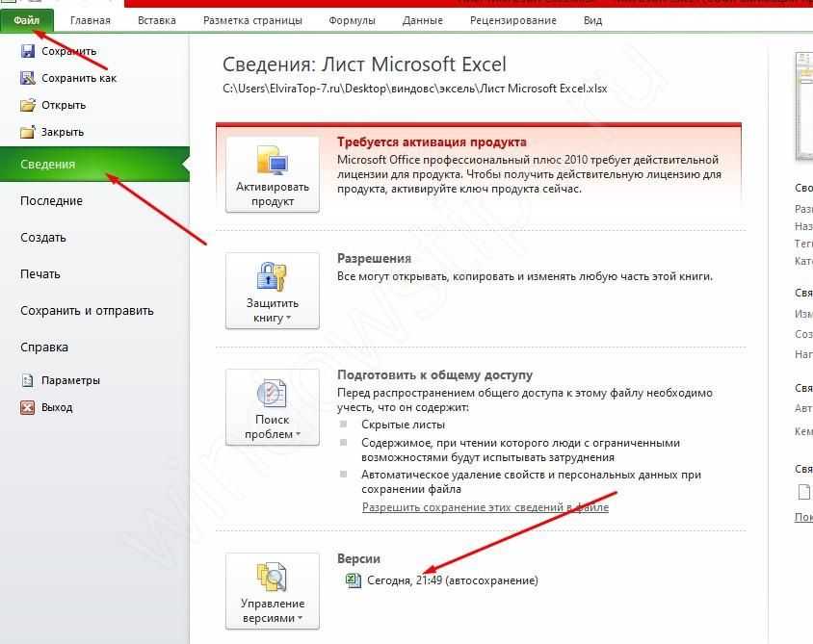
Task: Switch to the Insert (Вставка) ribbon tab
Action: coord(157,20)
